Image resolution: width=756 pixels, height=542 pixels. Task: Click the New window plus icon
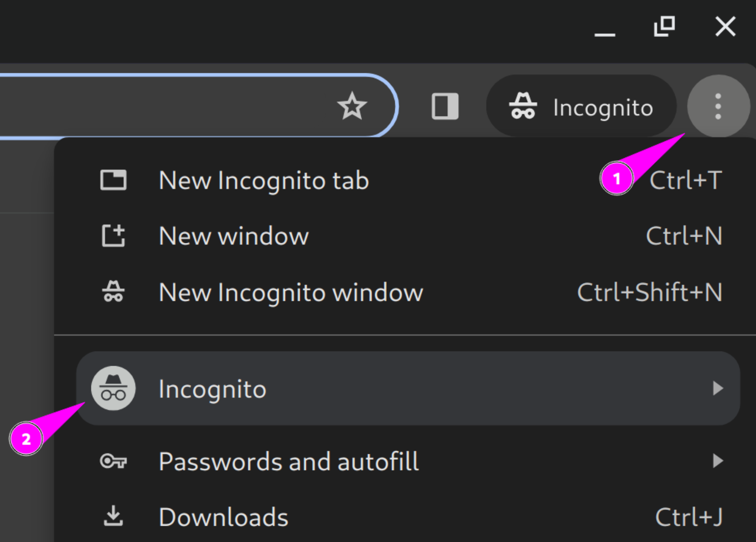tap(113, 236)
